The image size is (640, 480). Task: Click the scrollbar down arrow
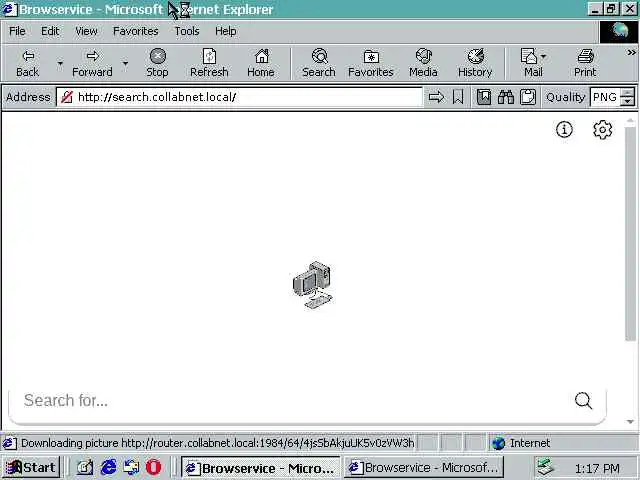630,422
